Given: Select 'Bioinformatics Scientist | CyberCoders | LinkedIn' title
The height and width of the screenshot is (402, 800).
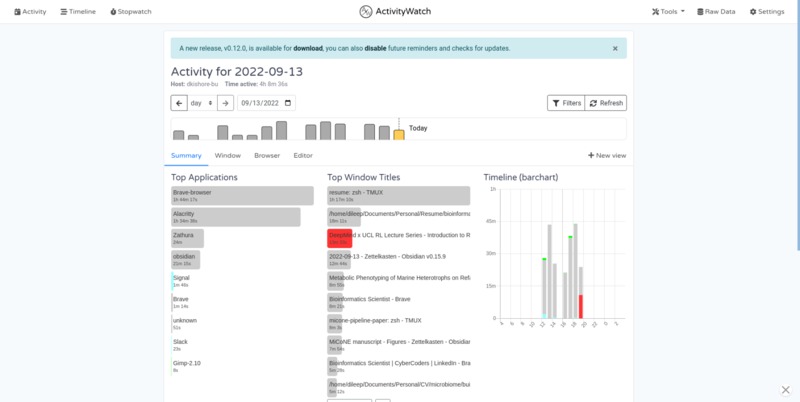Looking at the screenshot, I should pos(398,366).
